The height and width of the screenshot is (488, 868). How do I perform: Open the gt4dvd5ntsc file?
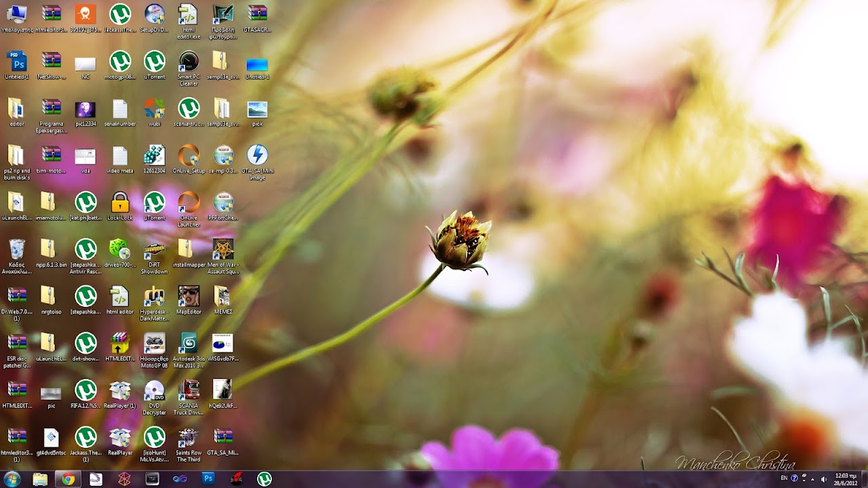point(51,441)
